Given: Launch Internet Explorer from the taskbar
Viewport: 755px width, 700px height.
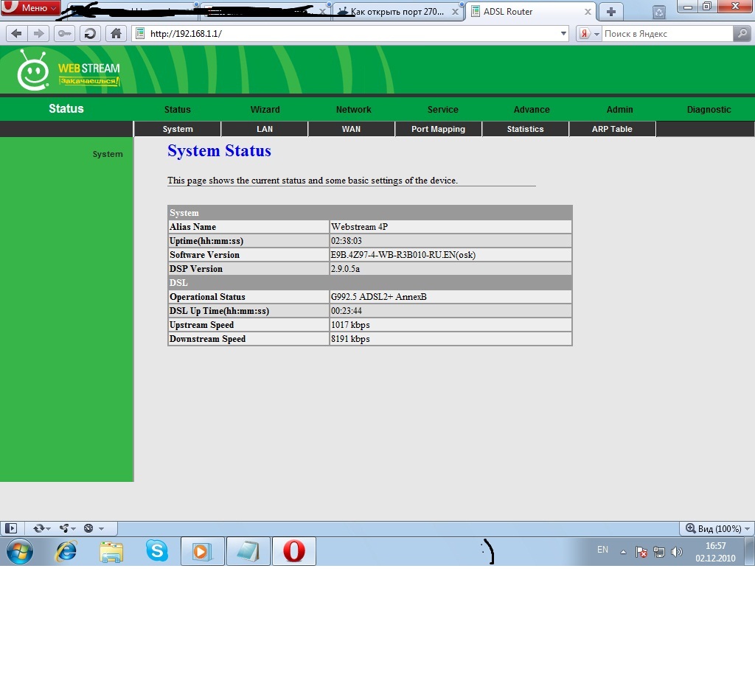Looking at the screenshot, I should point(66,551).
